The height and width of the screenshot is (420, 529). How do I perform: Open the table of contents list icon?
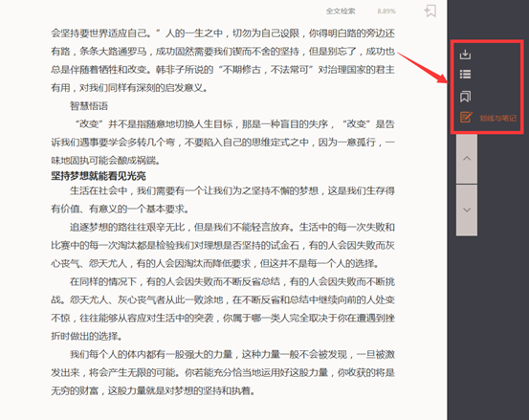coord(465,75)
